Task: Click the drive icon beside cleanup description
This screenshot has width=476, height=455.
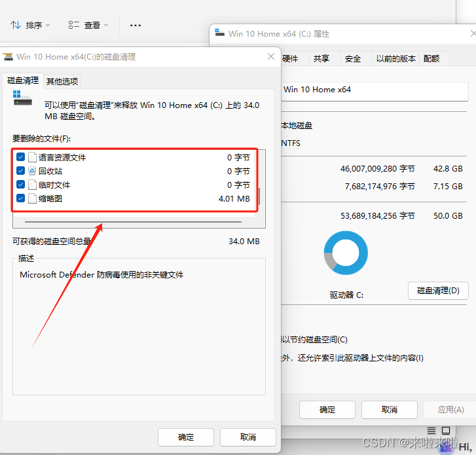Action: click(x=22, y=98)
